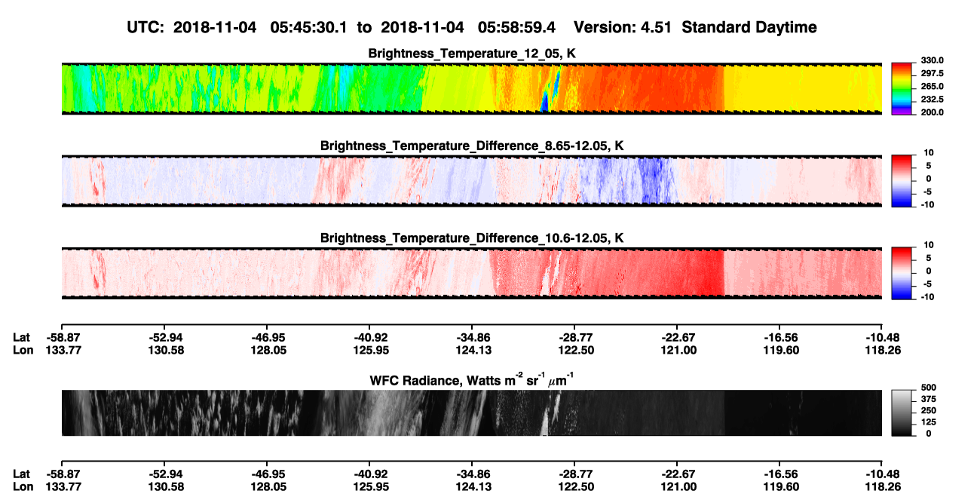Click the red-blue colorbar for 8.65-12.05 difference
The width and height of the screenshot is (980, 503).
point(902,181)
